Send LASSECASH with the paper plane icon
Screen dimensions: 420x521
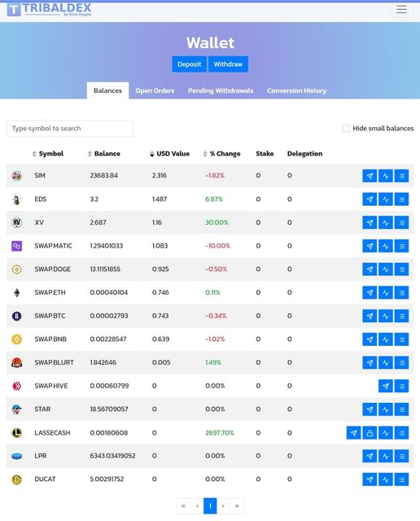tap(353, 433)
